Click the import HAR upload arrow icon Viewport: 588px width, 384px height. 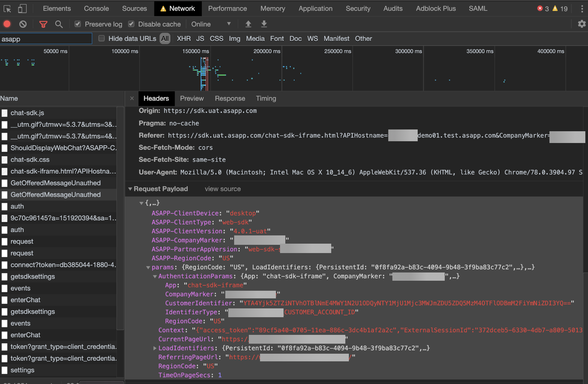pos(248,24)
